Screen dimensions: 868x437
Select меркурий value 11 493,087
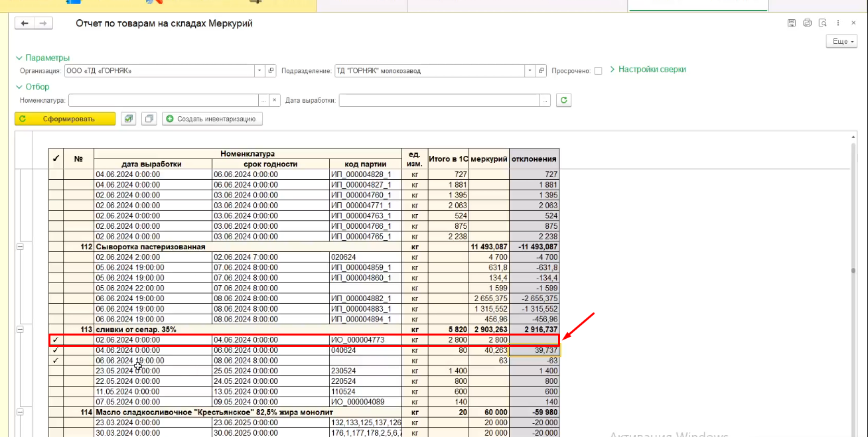click(x=489, y=247)
